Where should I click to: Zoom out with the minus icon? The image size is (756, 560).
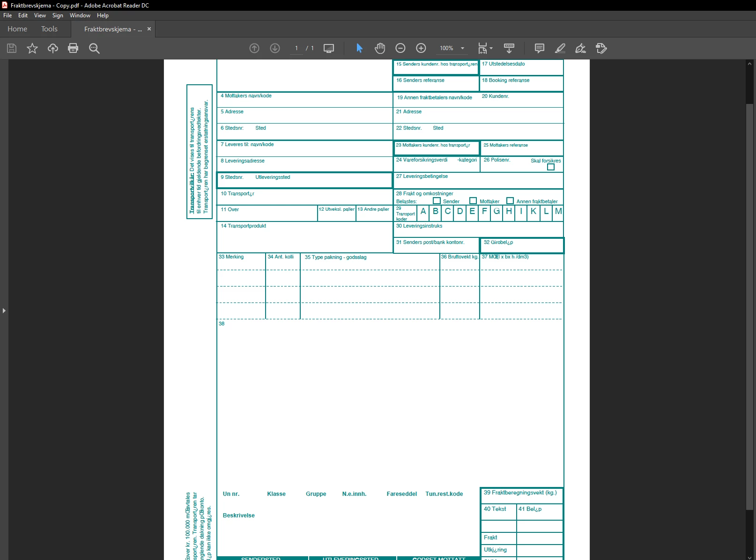tap(400, 48)
